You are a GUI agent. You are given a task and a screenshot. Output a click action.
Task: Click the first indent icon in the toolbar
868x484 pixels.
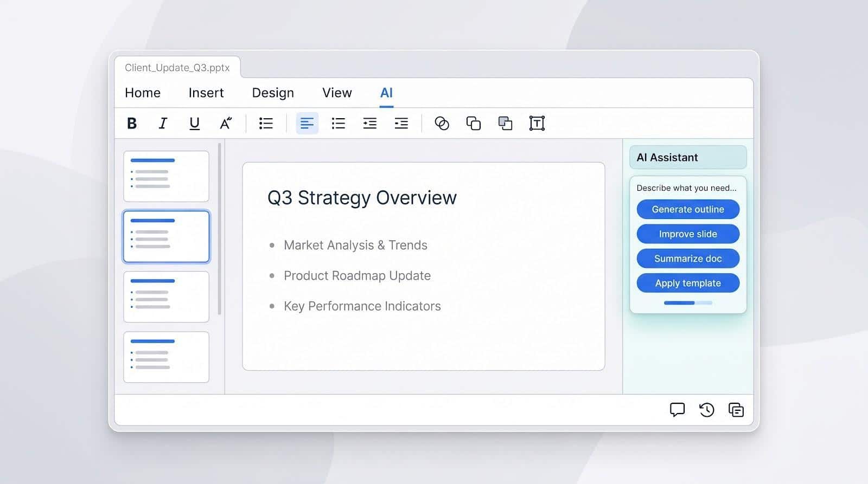click(x=370, y=124)
